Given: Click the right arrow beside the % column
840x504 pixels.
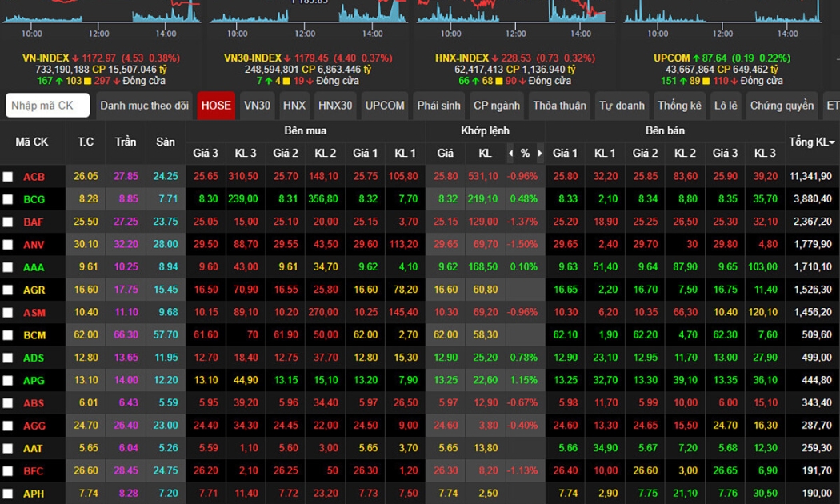Looking at the screenshot, I should click(540, 153).
